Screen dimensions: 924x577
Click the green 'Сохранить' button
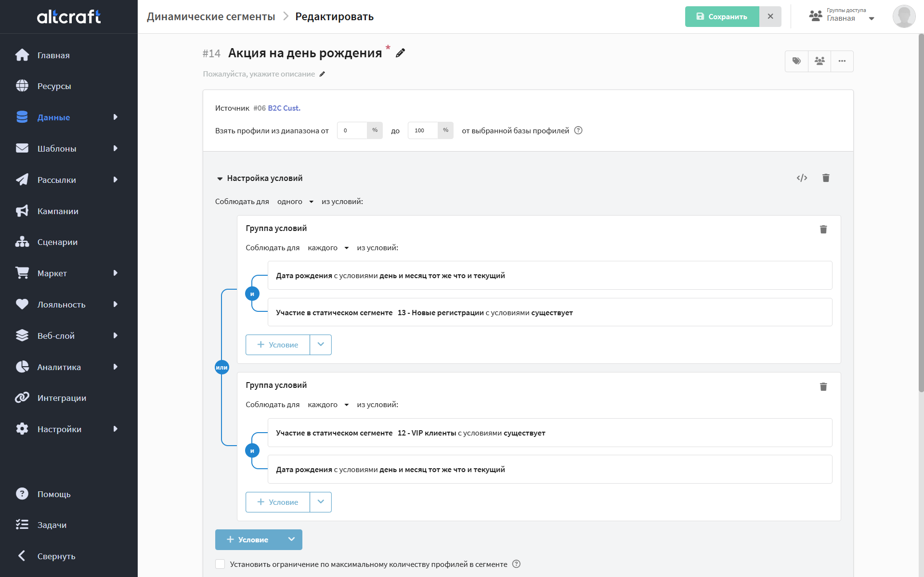(x=722, y=16)
